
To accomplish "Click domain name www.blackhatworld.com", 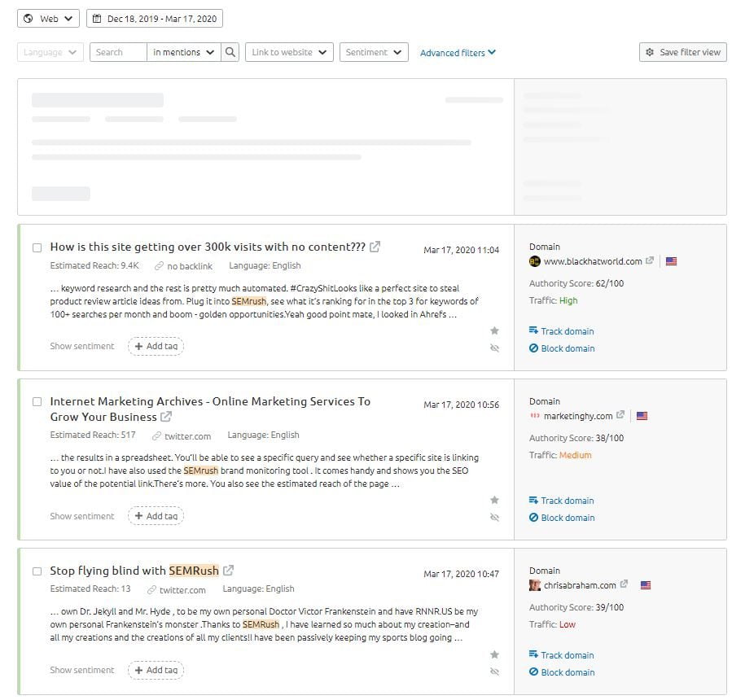I will point(593,261).
